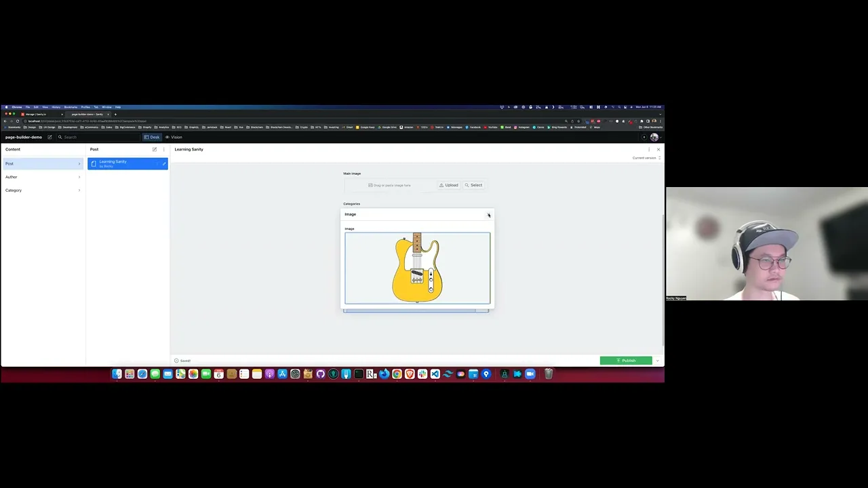Close the Image popup dialog
The image size is (868, 488).
coord(488,215)
